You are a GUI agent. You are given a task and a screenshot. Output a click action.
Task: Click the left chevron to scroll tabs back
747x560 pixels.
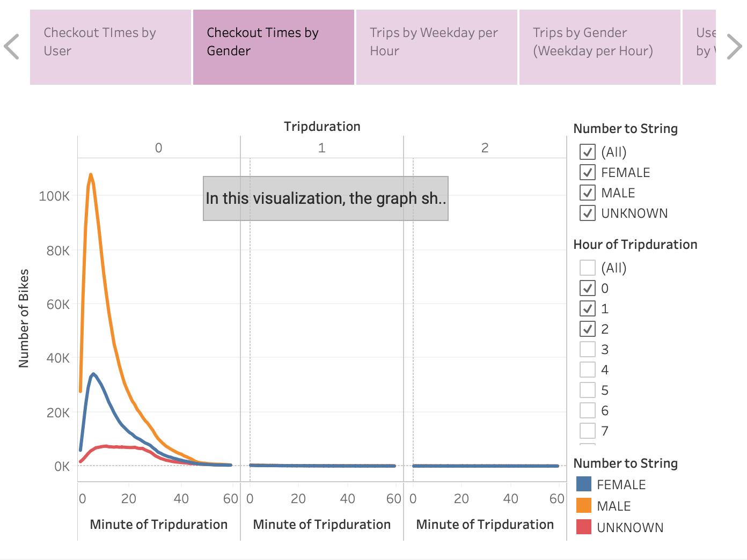point(12,46)
